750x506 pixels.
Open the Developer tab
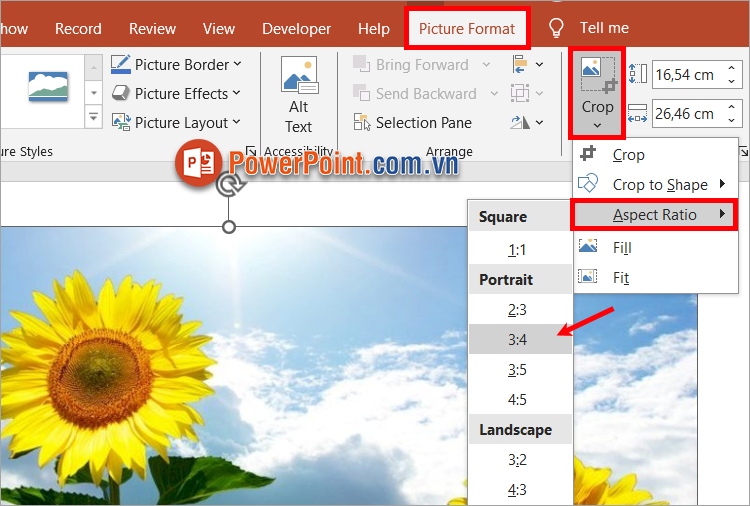click(x=296, y=29)
